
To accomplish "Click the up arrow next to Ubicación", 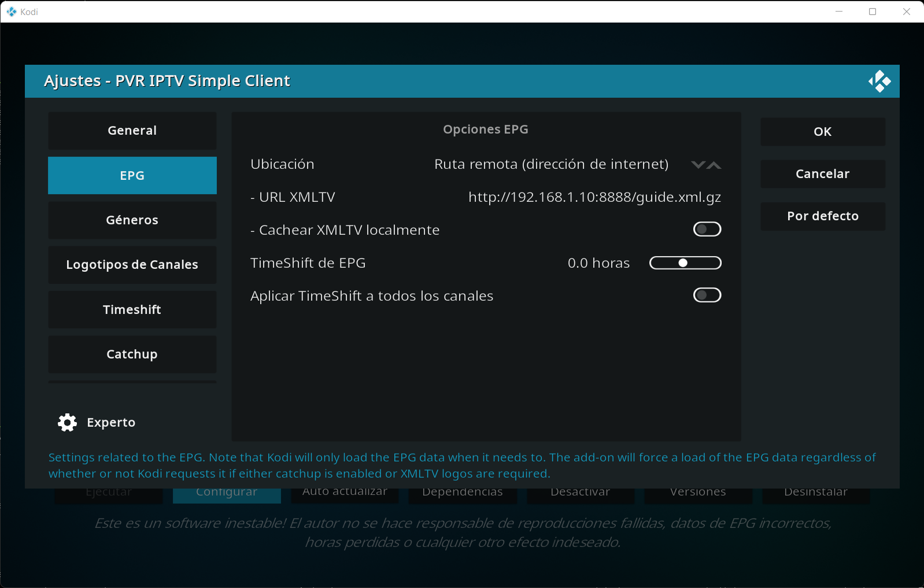I will pos(715,165).
